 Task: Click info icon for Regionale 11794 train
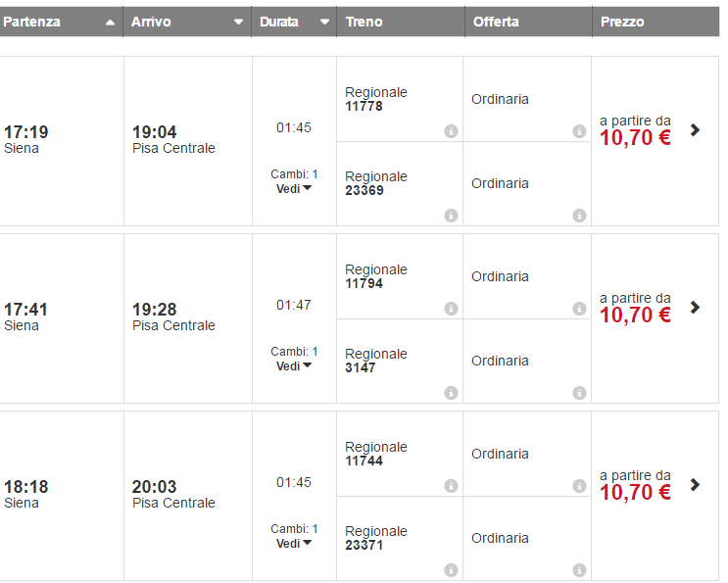point(451,309)
